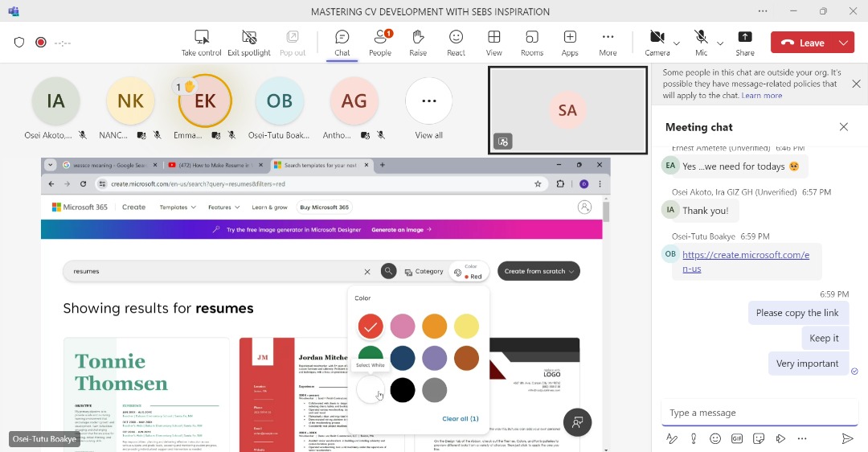Turn on the Camera

point(657,43)
